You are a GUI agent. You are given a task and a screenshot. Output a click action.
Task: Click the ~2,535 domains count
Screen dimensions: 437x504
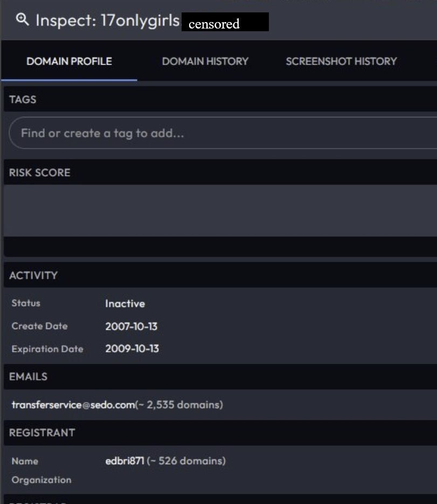(x=179, y=405)
